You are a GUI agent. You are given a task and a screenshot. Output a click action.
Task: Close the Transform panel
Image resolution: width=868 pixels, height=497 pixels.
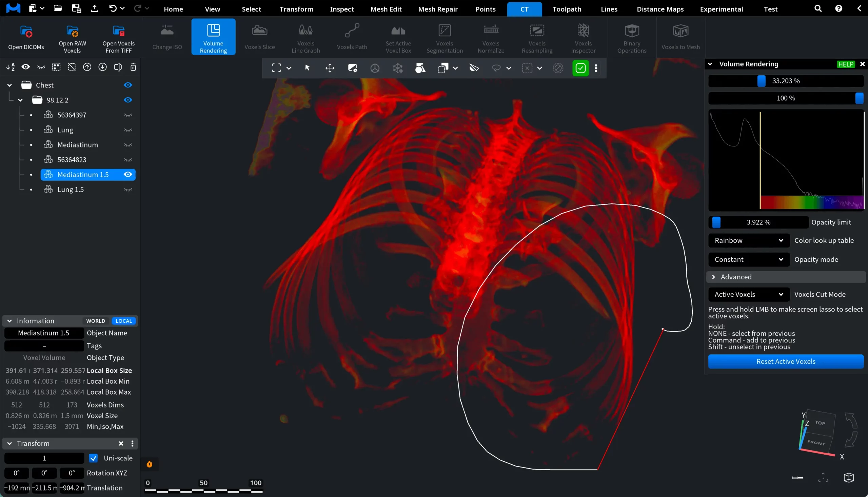[x=121, y=443]
